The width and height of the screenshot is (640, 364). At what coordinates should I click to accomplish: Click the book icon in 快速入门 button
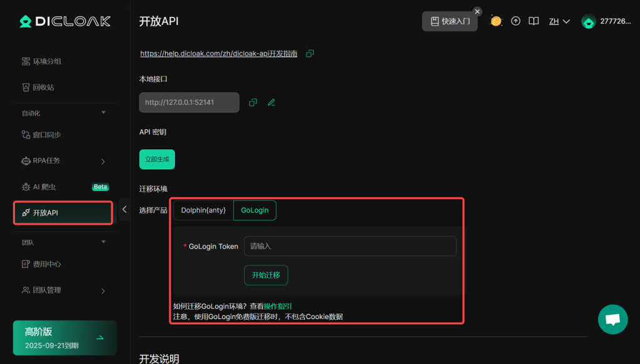pyautogui.click(x=435, y=21)
